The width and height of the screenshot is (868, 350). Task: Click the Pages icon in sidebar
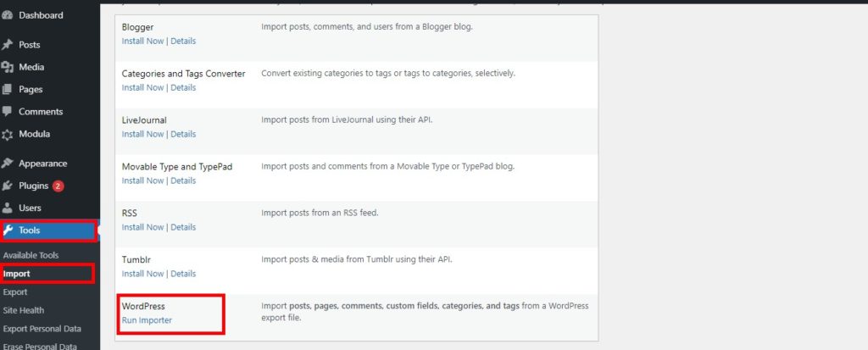[x=8, y=89]
